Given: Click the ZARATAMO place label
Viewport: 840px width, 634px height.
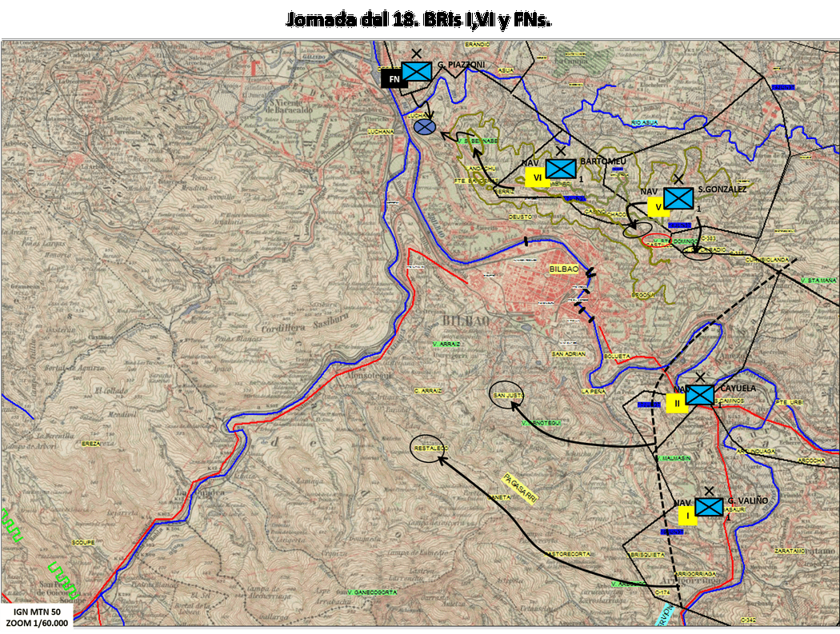Looking at the screenshot, I should (790, 551).
